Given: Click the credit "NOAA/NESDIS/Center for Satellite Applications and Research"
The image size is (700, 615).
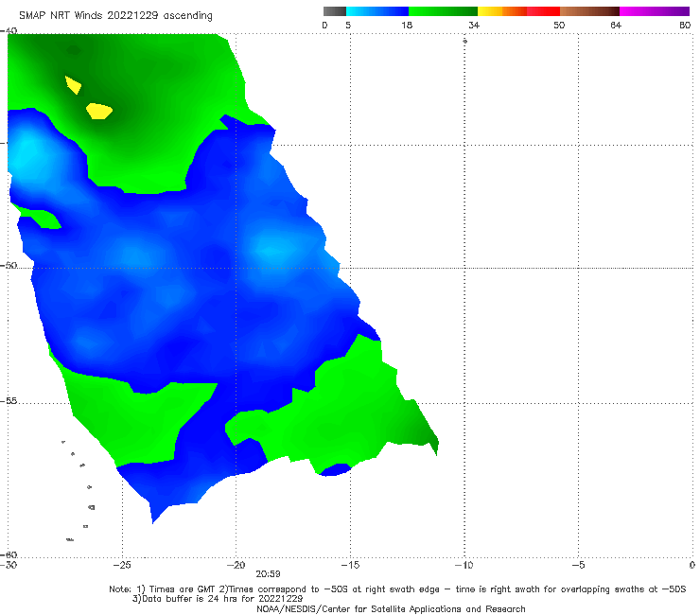Looking at the screenshot, I should 391,608.
